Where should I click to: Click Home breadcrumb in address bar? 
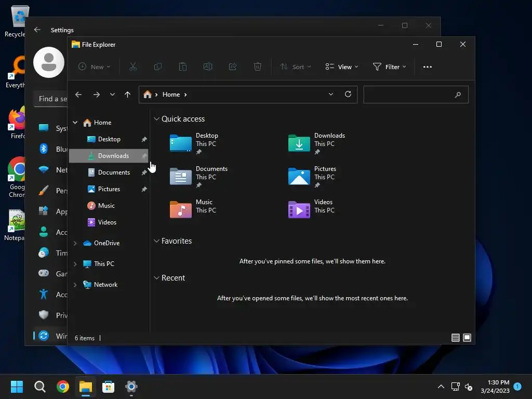click(171, 95)
